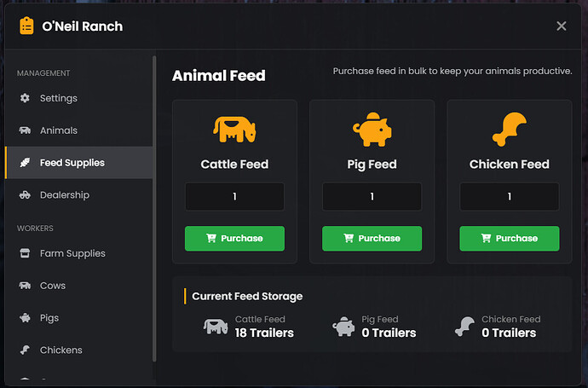The width and height of the screenshot is (588, 388).
Task: Open the Animals management page
Action: (58, 130)
